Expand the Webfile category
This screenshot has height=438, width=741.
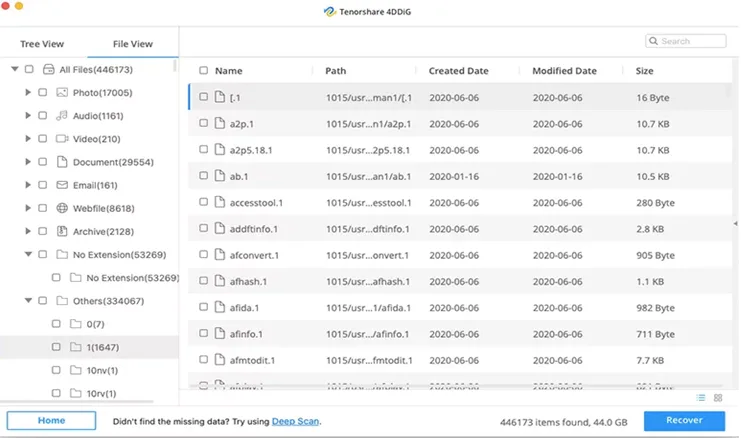28,208
